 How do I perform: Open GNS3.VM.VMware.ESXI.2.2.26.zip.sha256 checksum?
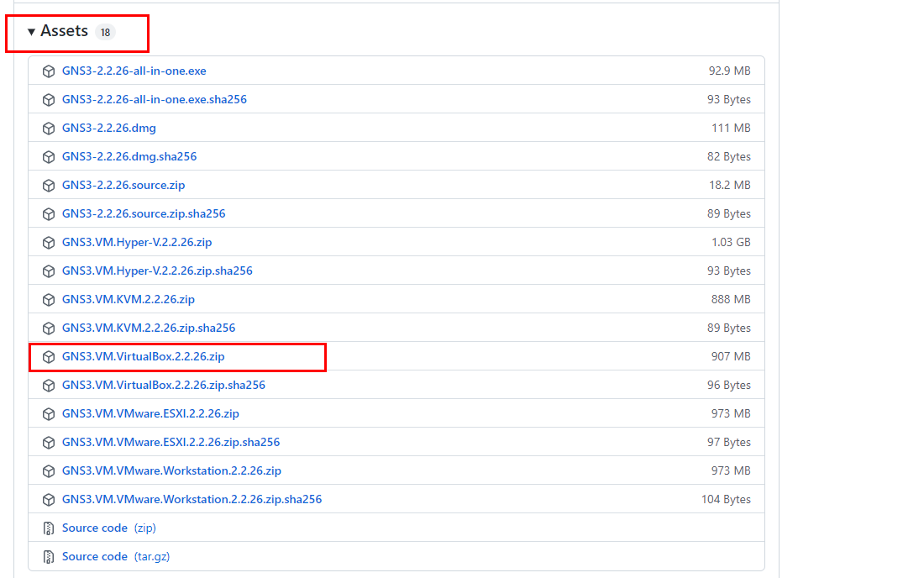pyautogui.click(x=171, y=443)
